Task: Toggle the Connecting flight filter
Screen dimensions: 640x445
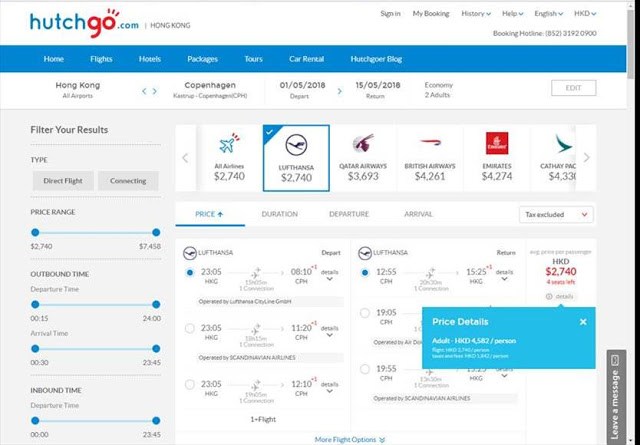Action: [x=128, y=181]
